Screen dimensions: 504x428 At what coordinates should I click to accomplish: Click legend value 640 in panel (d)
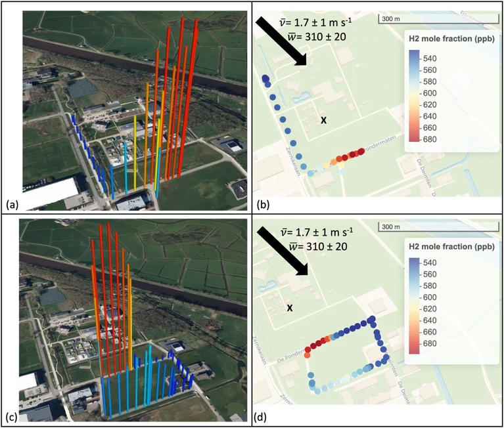[x=430, y=320]
